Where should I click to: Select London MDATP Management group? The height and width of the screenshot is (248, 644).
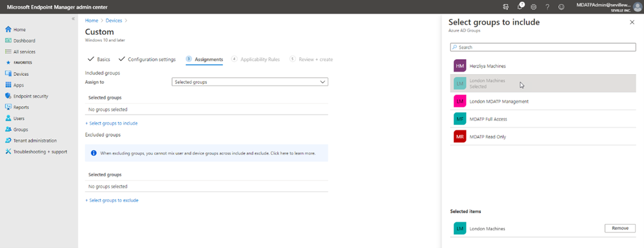click(543, 101)
